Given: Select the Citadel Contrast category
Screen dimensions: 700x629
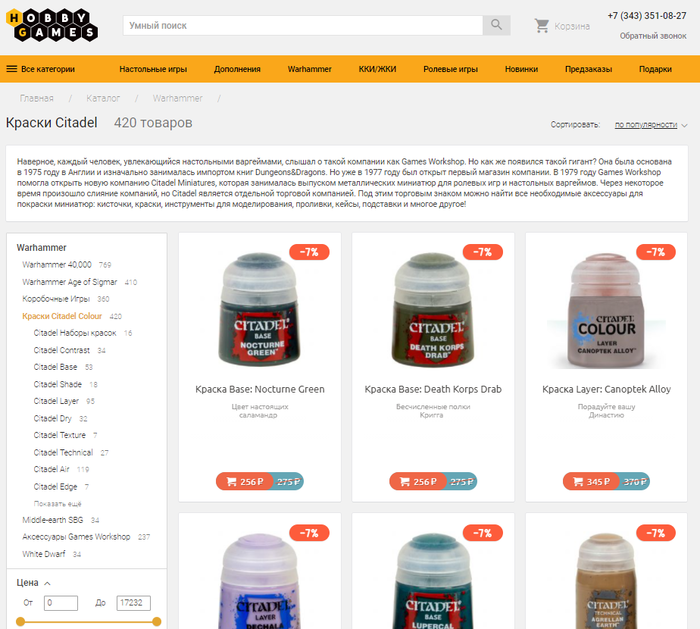Looking at the screenshot, I should pos(62,350).
